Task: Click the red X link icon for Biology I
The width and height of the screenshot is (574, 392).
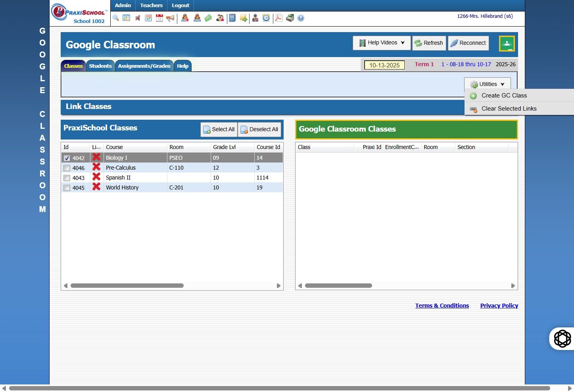Action: [96, 157]
